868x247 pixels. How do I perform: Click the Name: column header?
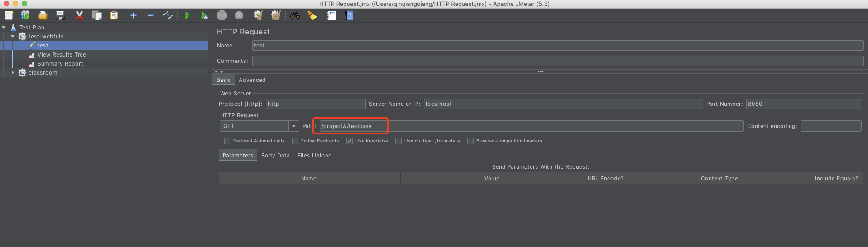click(310, 178)
